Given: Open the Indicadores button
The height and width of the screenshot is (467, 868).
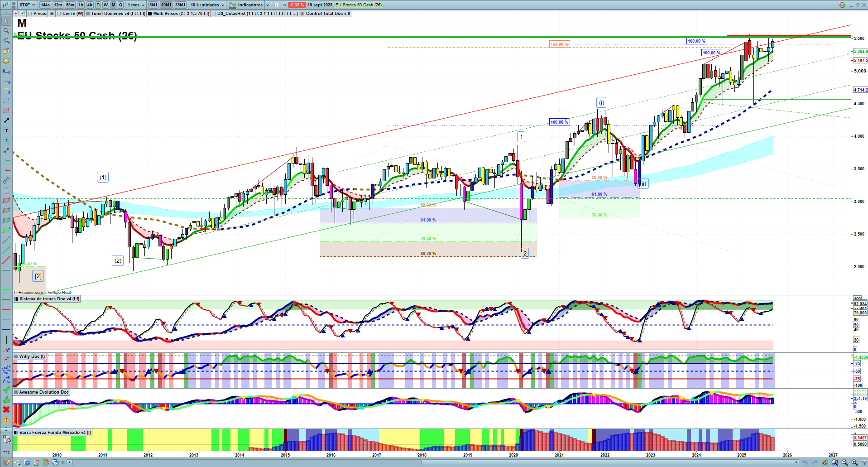Looking at the screenshot, I should (246, 5).
